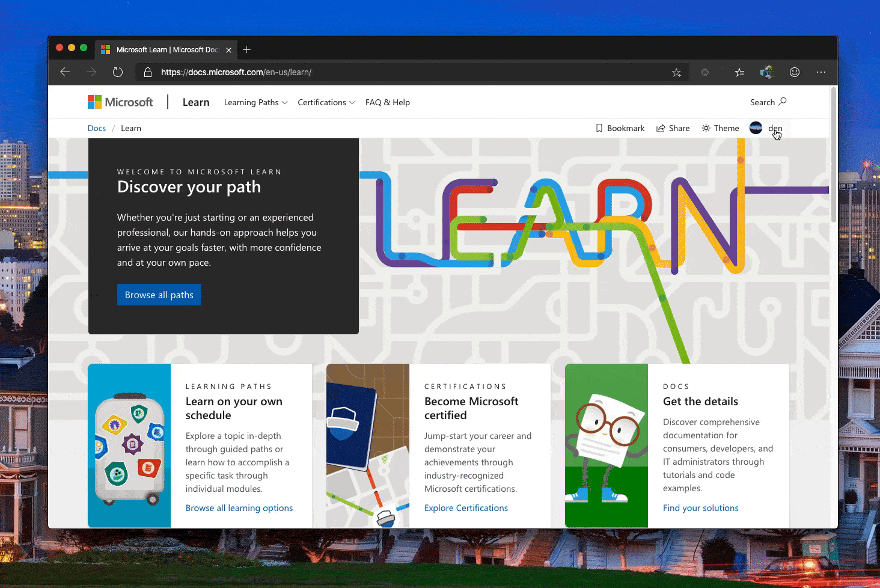This screenshot has width=880, height=588.
Task: Click the smiley feedback icon in the browser
Action: pyautogui.click(x=795, y=72)
